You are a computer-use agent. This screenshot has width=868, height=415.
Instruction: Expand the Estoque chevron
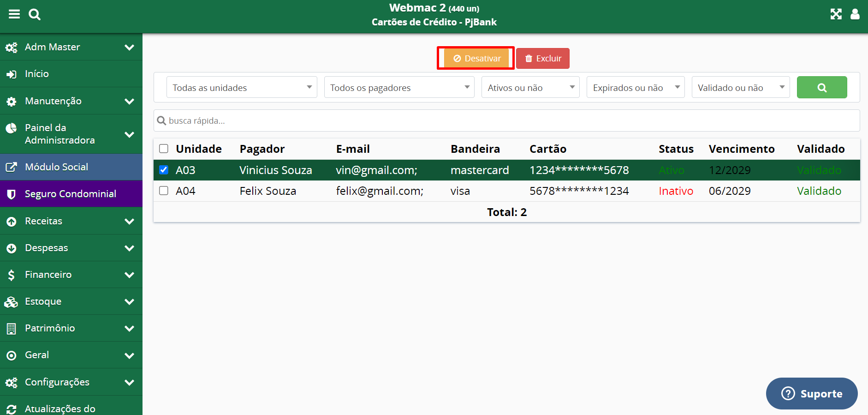(x=130, y=301)
